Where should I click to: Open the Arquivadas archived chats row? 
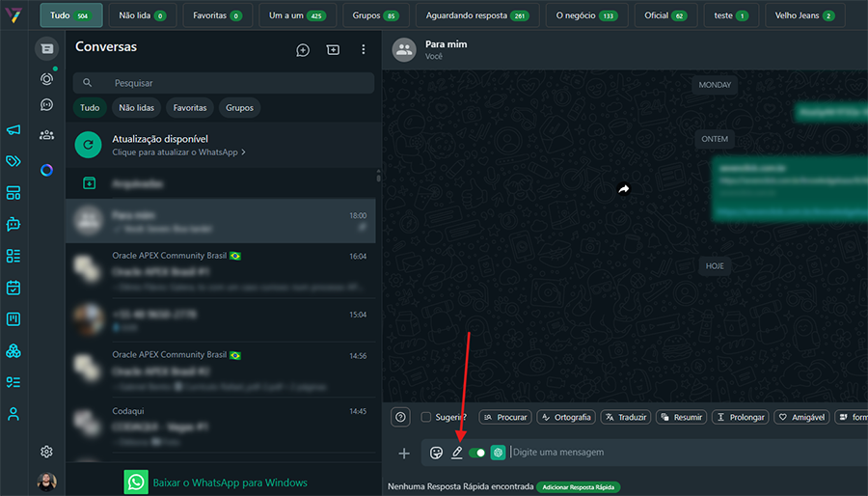(220, 183)
